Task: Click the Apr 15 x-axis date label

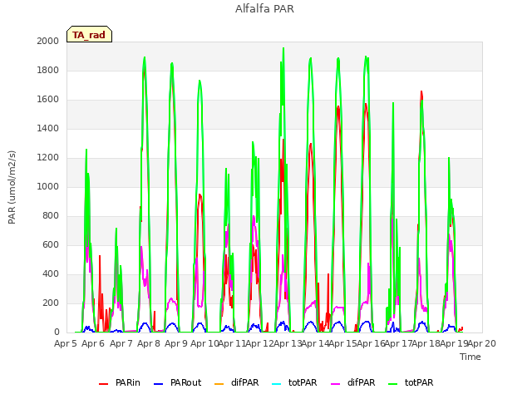Action: 343,343
